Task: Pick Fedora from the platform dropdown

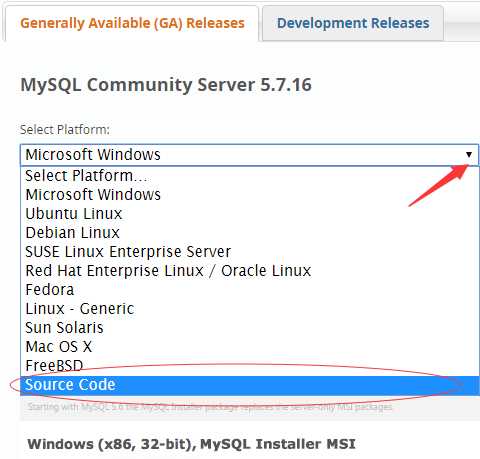Action: pos(249,290)
